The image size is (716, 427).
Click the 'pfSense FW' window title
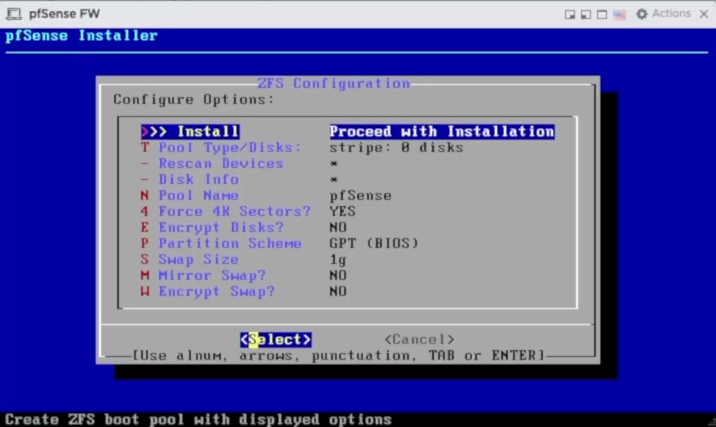click(64, 14)
